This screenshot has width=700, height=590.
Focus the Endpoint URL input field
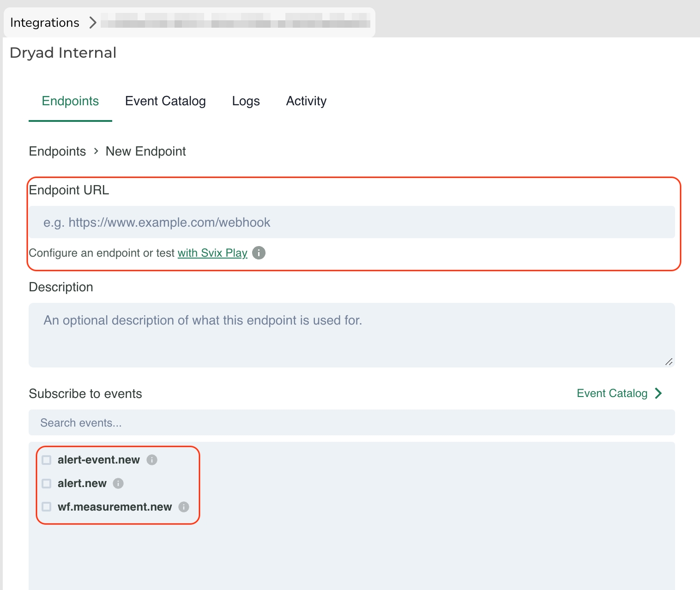point(352,223)
